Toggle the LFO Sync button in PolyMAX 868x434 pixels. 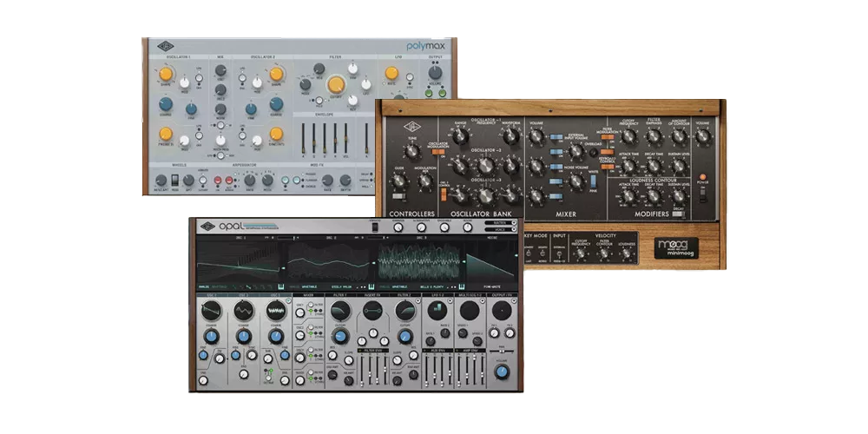(410, 77)
